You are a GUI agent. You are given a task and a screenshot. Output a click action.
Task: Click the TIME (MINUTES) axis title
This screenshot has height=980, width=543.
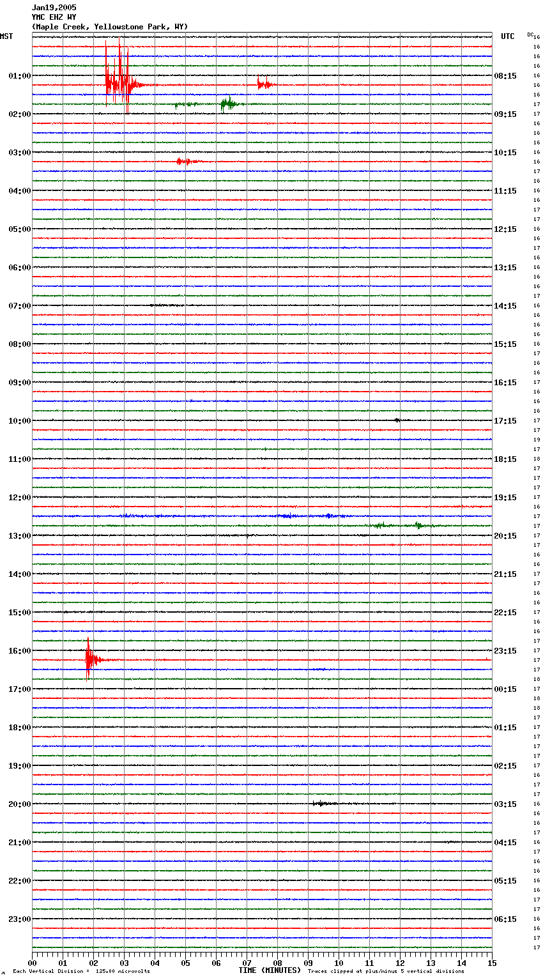[x=270, y=970]
